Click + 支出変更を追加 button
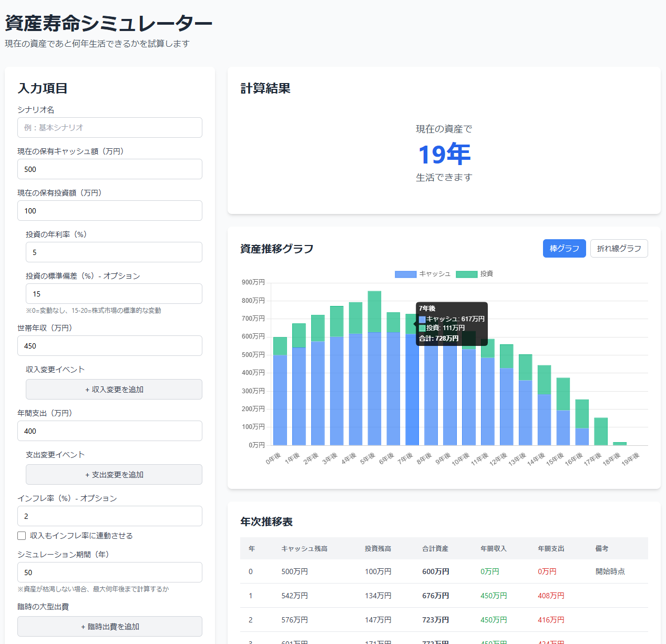666x644 pixels. (114, 475)
